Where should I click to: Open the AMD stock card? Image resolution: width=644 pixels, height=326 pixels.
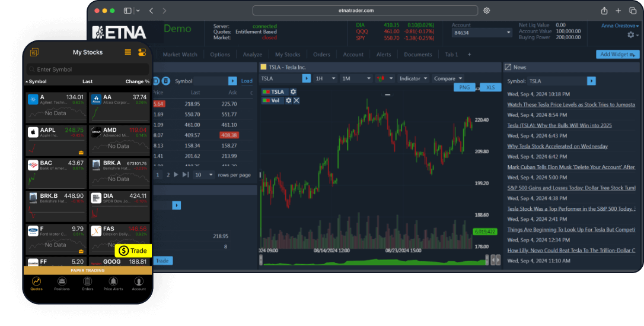pos(120,140)
